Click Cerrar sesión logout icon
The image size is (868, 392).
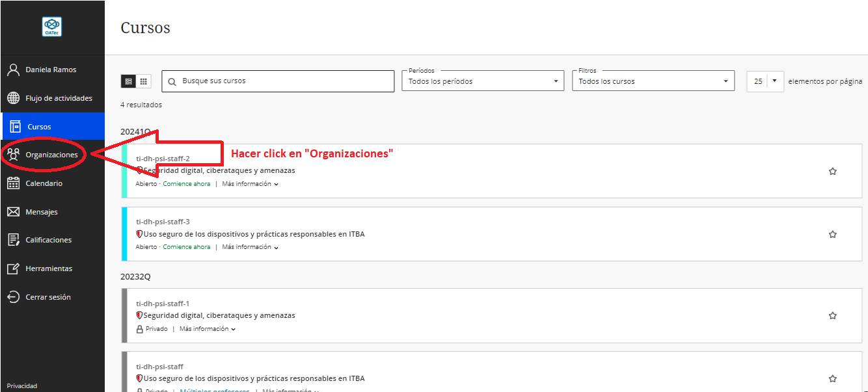click(x=13, y=297)
